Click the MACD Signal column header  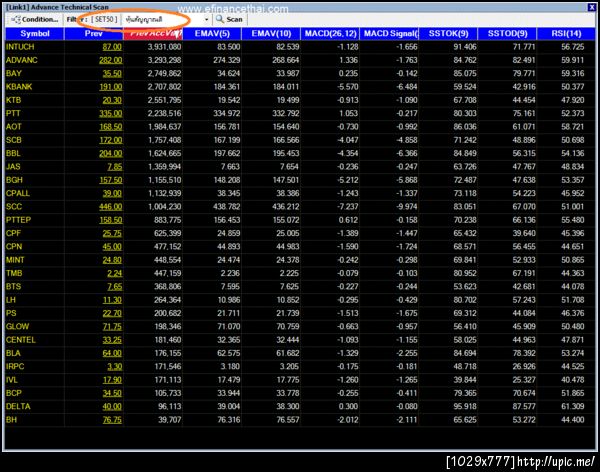[x=389, y=34]
